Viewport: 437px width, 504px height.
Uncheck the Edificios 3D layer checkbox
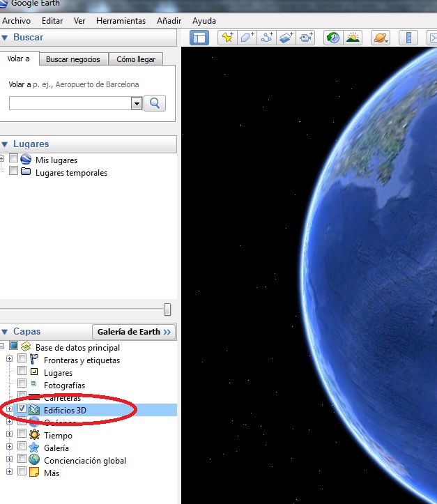click(x=22, y=409)
